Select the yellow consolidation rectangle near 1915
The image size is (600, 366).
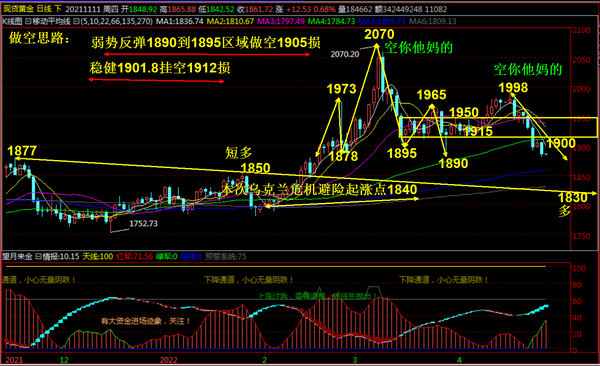pyautogui.click(x=498, y=127)
